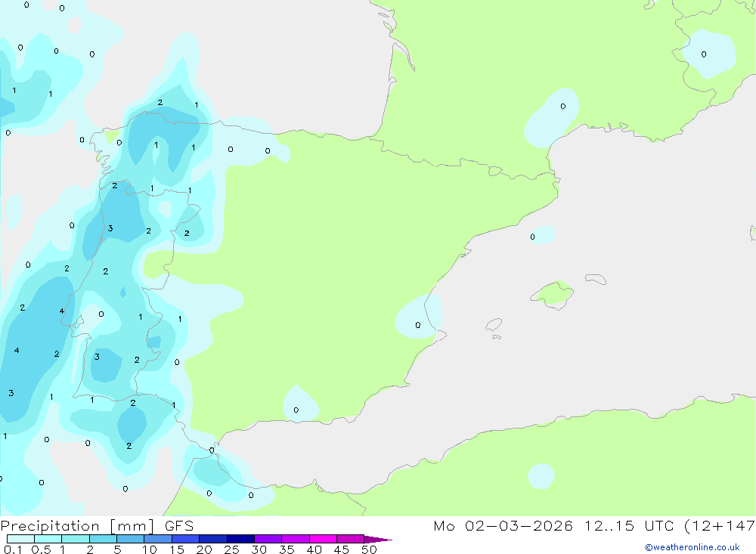
Task: Click the legend label '30'
Action: (259, 549)
